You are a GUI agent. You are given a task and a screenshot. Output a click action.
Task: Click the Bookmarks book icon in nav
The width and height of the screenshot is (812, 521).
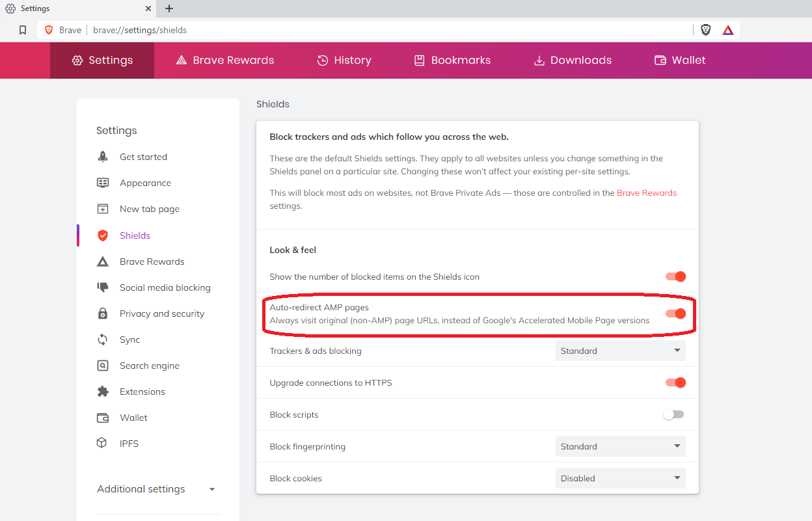pos(420,60)
